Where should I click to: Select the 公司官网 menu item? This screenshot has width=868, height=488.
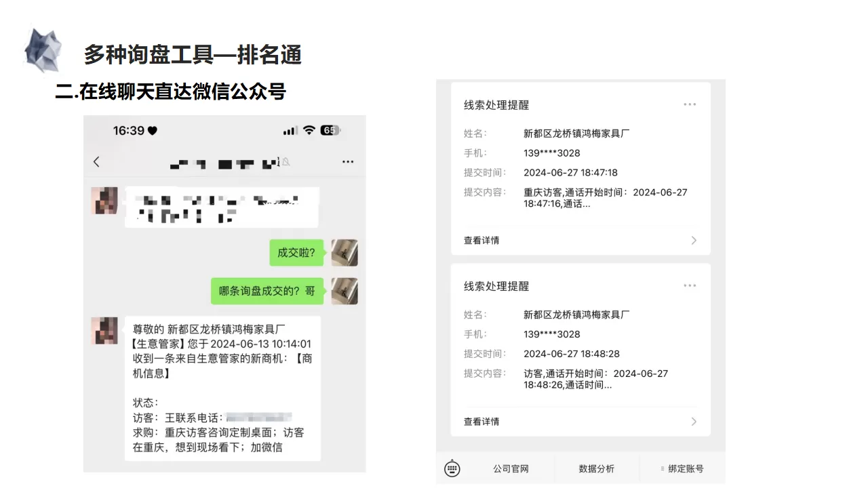[x=511, y=468]
